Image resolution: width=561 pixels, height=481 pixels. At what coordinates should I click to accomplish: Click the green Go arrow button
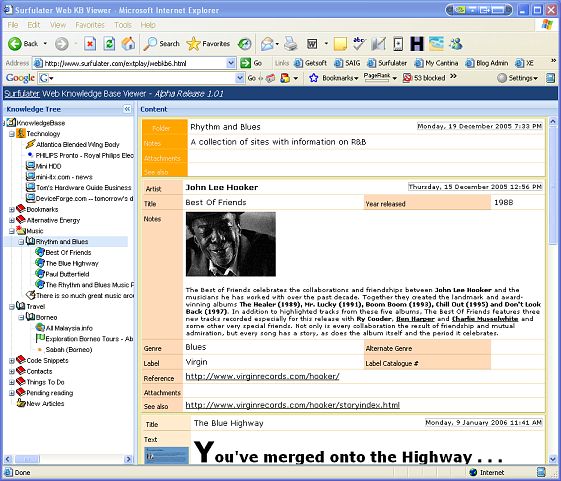point(245,63)
